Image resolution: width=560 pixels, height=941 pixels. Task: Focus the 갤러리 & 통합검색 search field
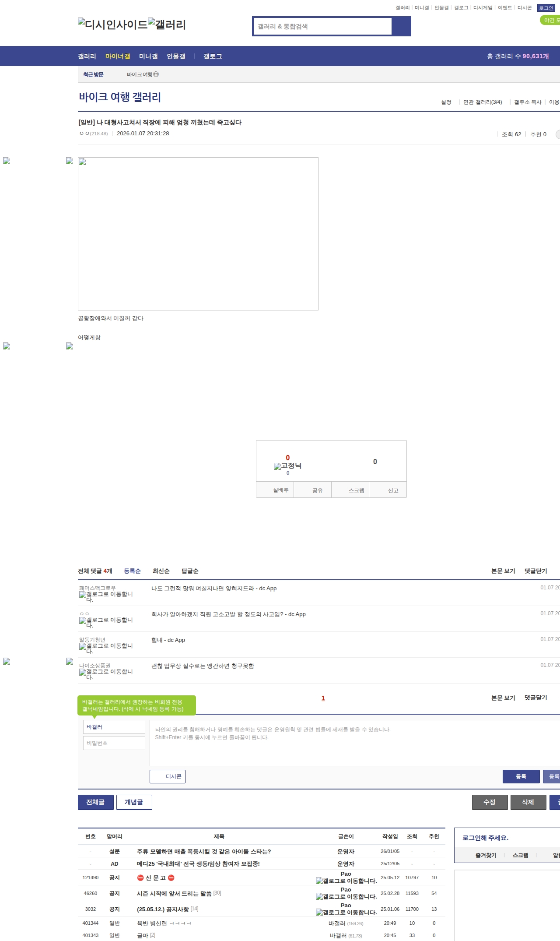(x=322, y=26)
